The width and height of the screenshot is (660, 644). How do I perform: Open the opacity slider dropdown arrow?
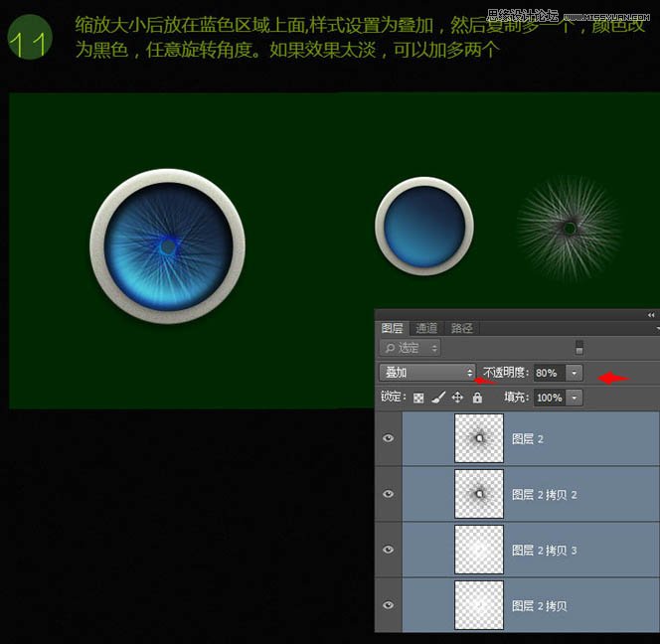point(575,373)
